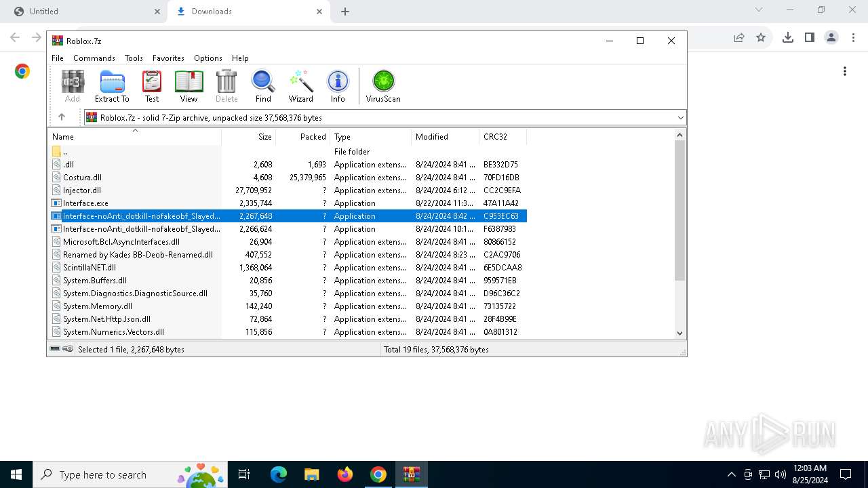
Task: Sort by Packed column header
Action: point(302,136)
